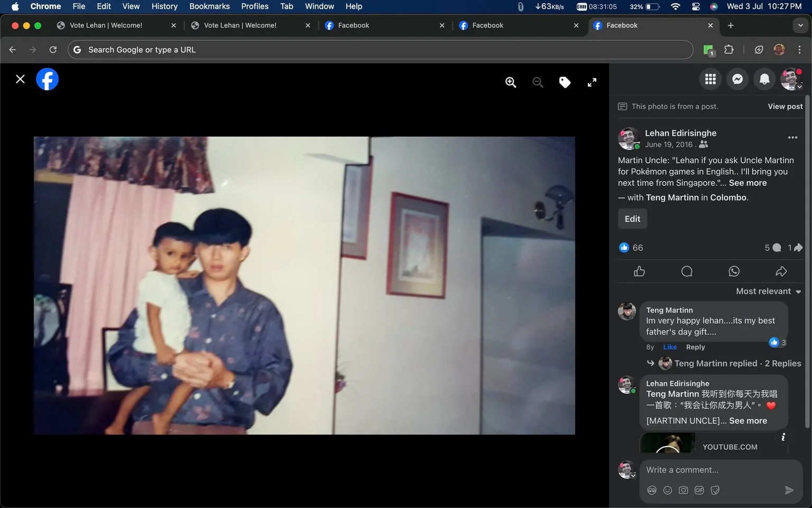Image resolution: width=812 pixels, height=508 pixels.
Task: Click View post link
Action: [x=785, y=106]
